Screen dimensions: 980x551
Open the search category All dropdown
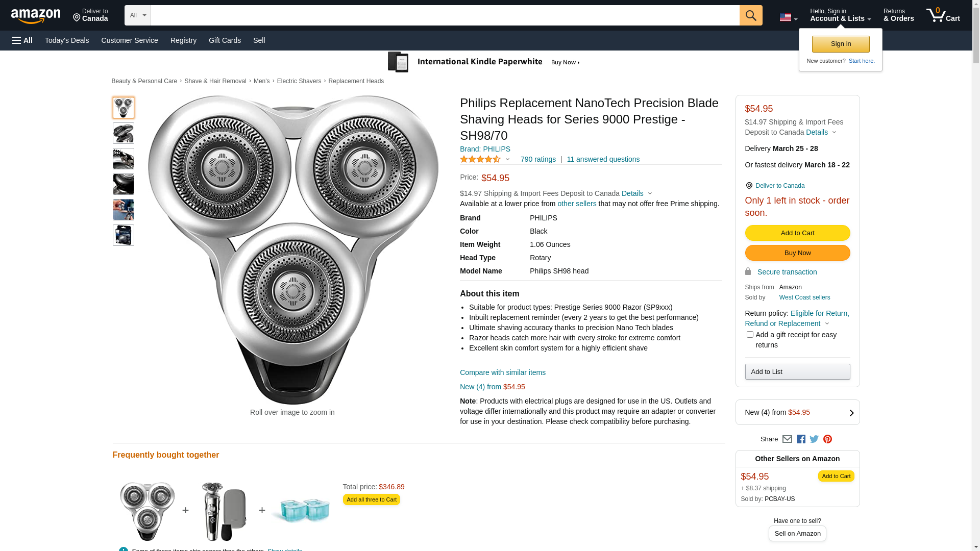click(x=137, y=15)
